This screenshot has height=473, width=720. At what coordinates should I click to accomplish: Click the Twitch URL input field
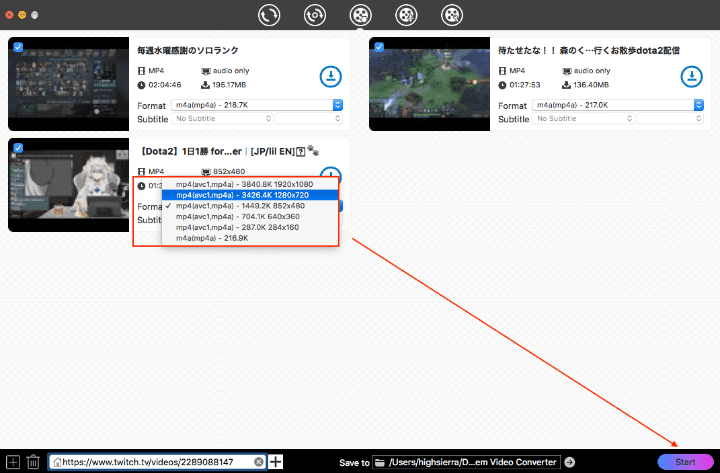coord(156,462)
